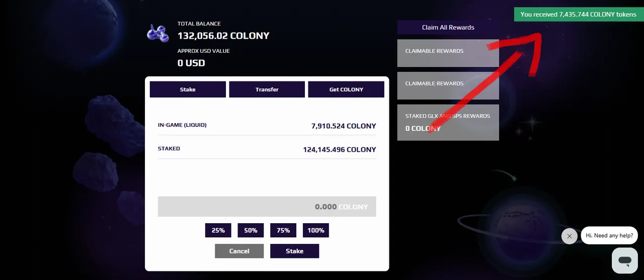This screenshot has width=644, height=280.
Task: Set stake amount to 50%
Action: 251,230
